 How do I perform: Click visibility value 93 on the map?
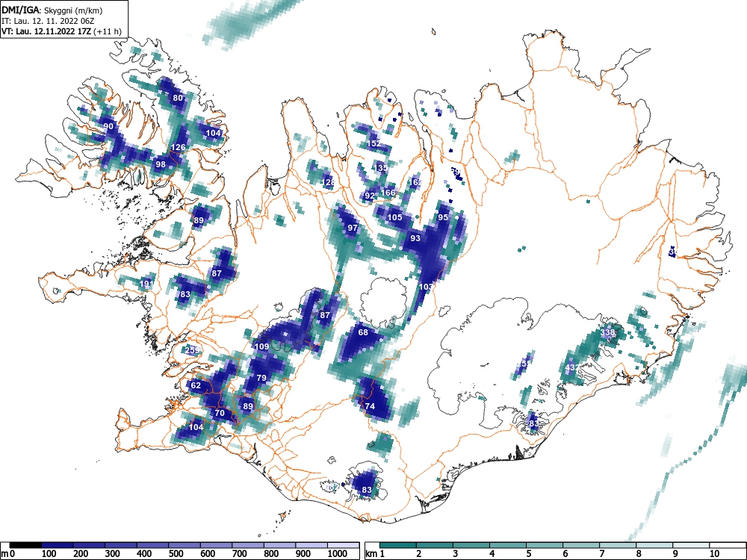coord(415,238)
